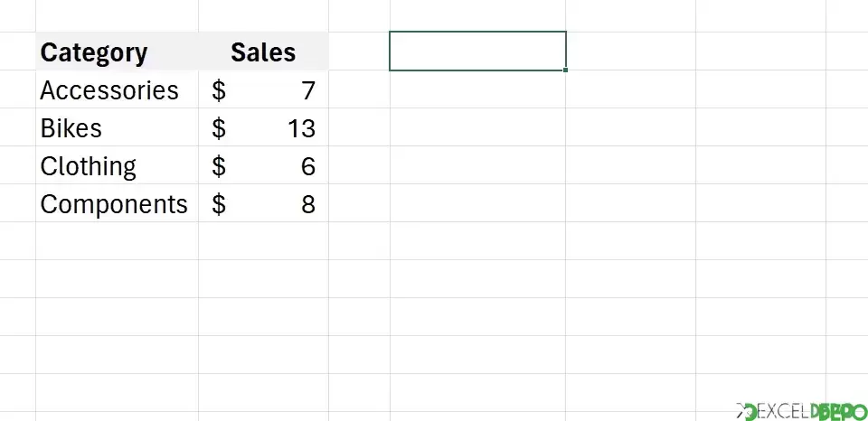Select the Components category cell

[117, 203]
